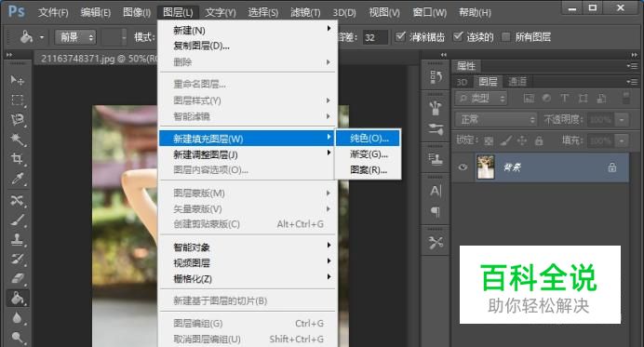The image size is (644, 347).
Task: Select the Move tool
Action: pyautogui.click(x=18, y=80)
